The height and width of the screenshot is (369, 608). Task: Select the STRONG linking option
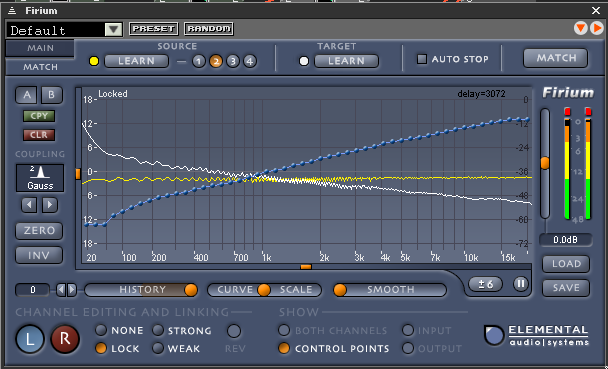[x=158, y=331]
